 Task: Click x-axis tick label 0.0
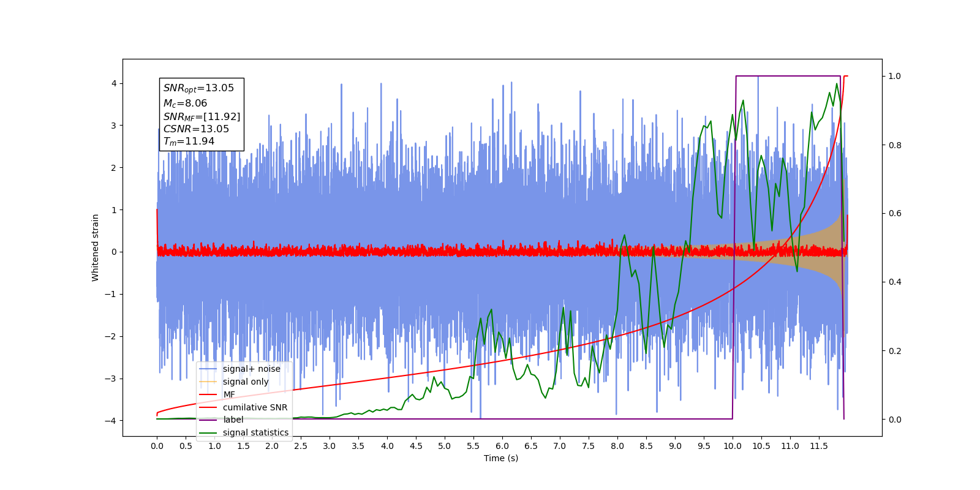[x=157, y=446]
